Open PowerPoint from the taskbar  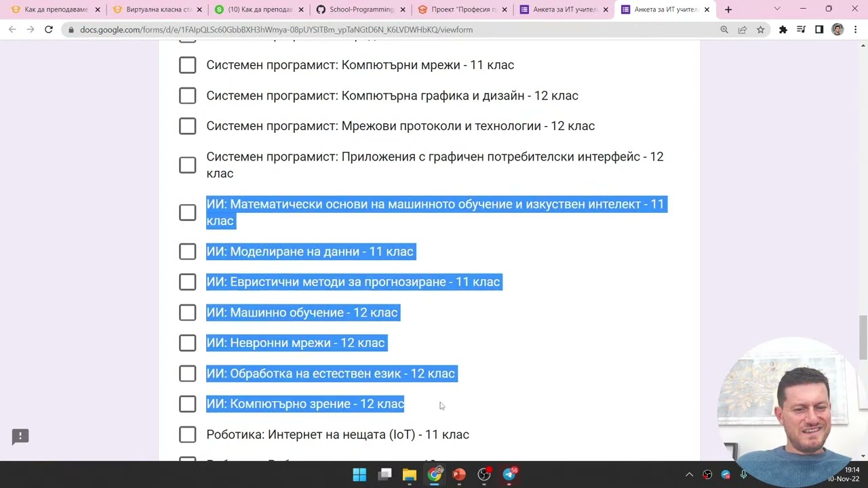tap(459, 474)
